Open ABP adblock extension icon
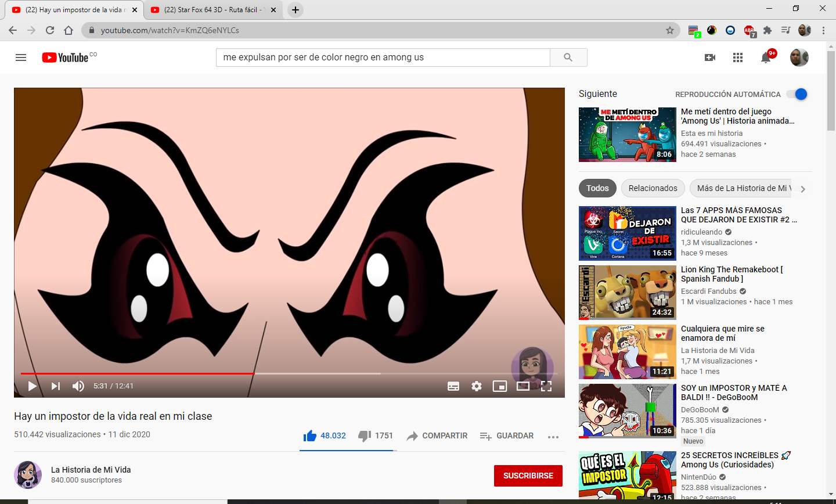Viewport: 836px width, 504px height. [749, 30]
